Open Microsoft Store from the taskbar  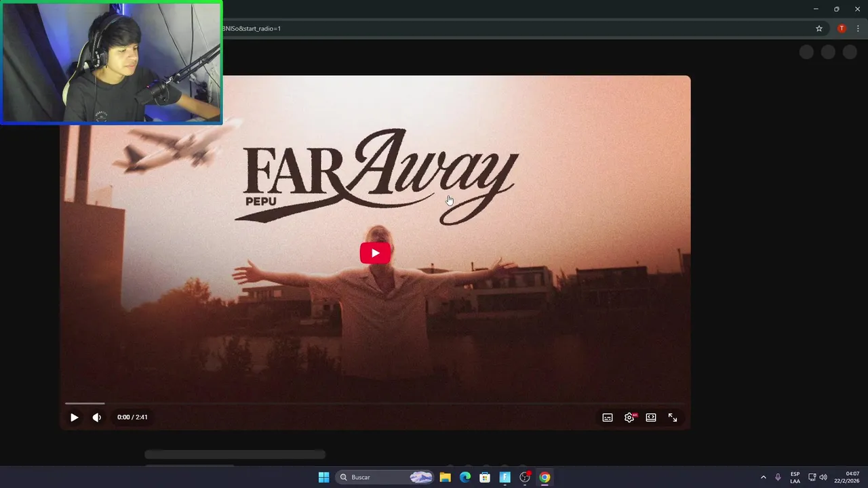click(x=485, y=477)
